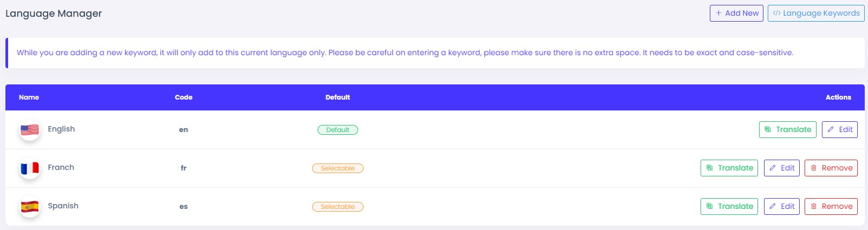Click the code icon in Language Keywords

click(776, 13)
